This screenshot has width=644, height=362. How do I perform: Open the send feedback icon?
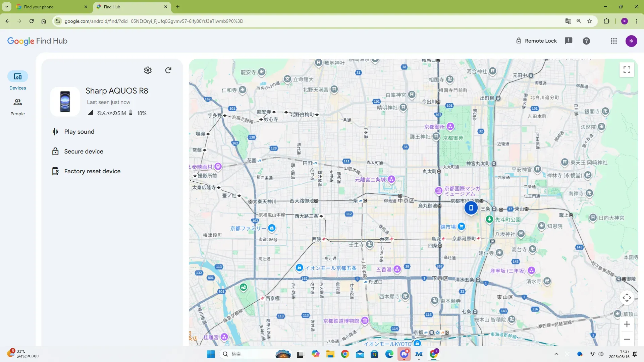pos(568,41)
